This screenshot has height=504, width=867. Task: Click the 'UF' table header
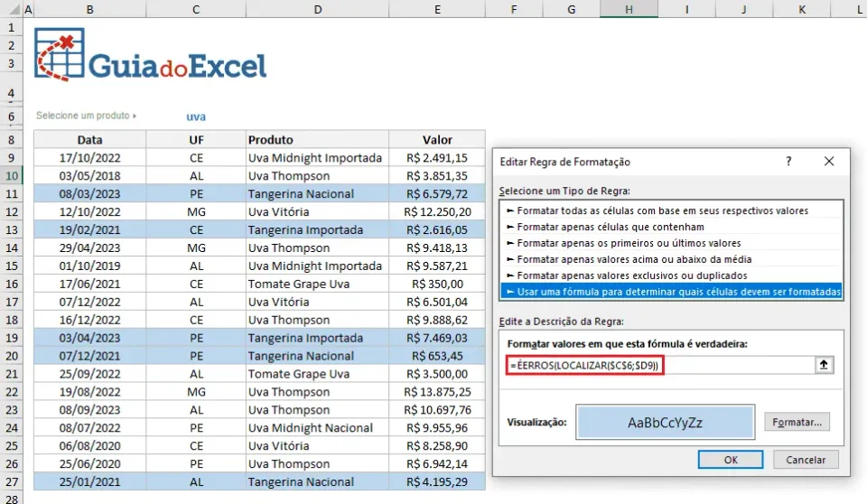click(196, 139)
